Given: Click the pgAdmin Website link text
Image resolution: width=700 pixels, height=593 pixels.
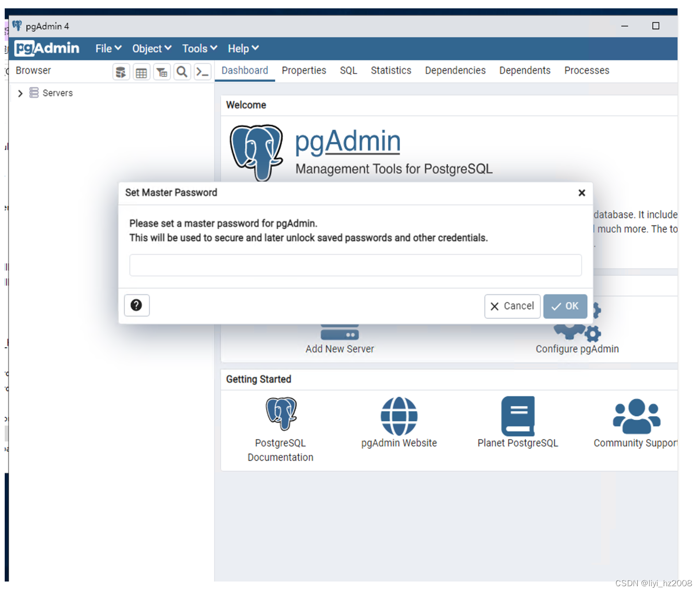Looking at the screenshot, I should pyautogui.click(x=399, y=443).
